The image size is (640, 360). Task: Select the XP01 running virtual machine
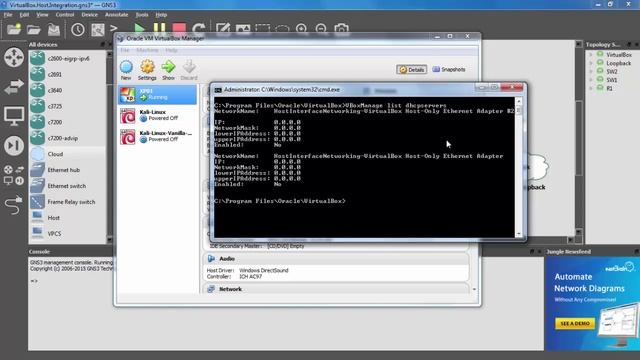pos(158,94)
